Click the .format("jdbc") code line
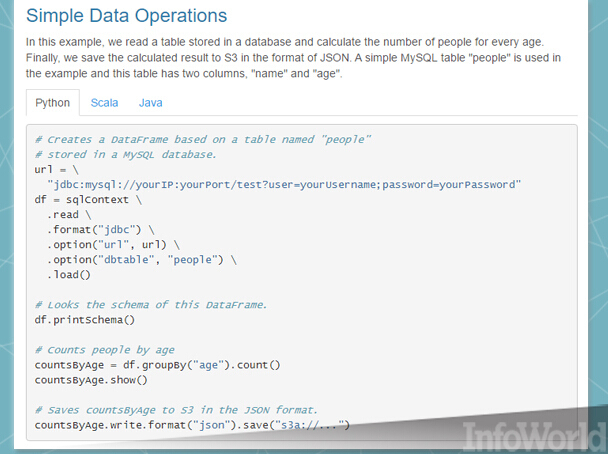 pos(101,230)
